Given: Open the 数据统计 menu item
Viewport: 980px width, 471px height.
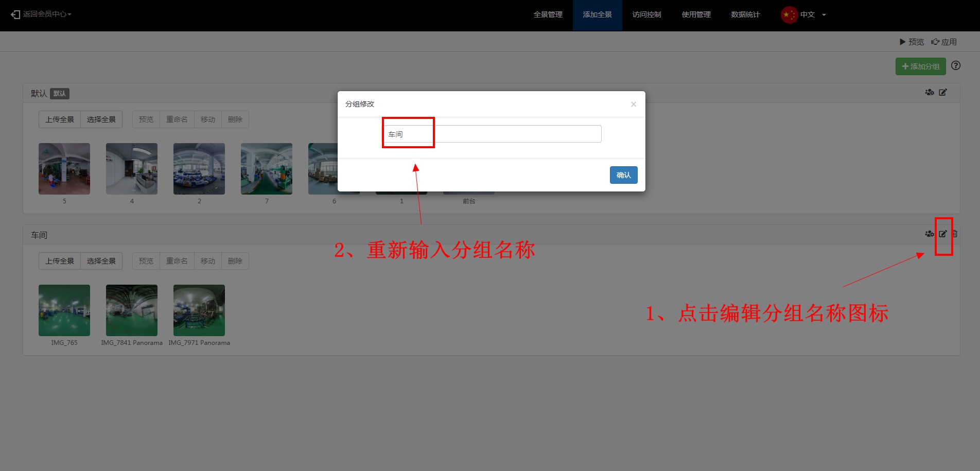Looking at the screenshot, I should (745, 15).
